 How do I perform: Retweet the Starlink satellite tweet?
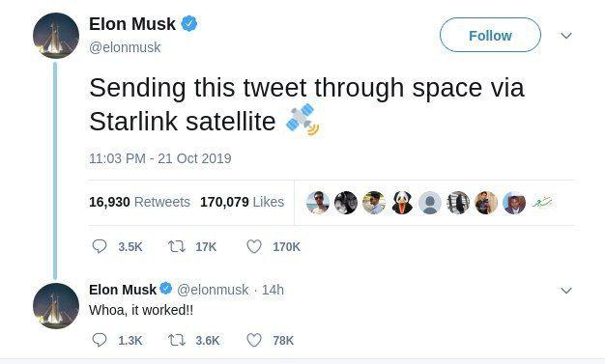[x=177, y=246]
